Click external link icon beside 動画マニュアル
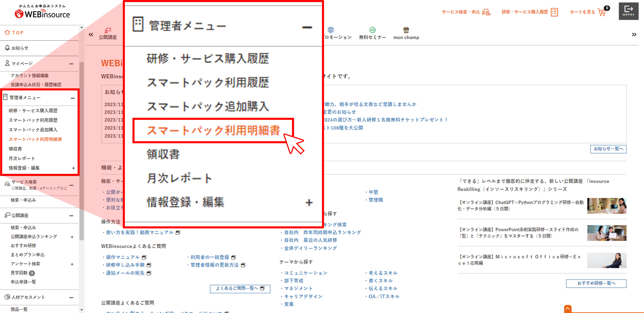Screen dimensions: 644x313 tap(178, 233)
